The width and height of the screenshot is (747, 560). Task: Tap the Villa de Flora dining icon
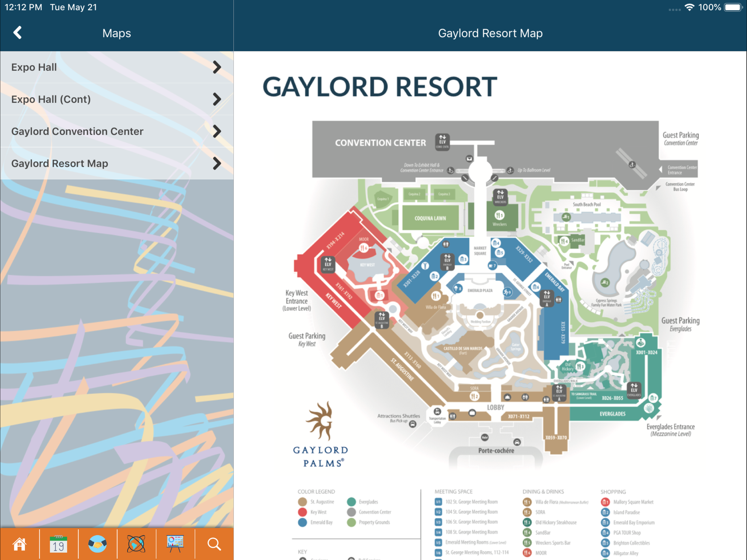pos(436,296)
